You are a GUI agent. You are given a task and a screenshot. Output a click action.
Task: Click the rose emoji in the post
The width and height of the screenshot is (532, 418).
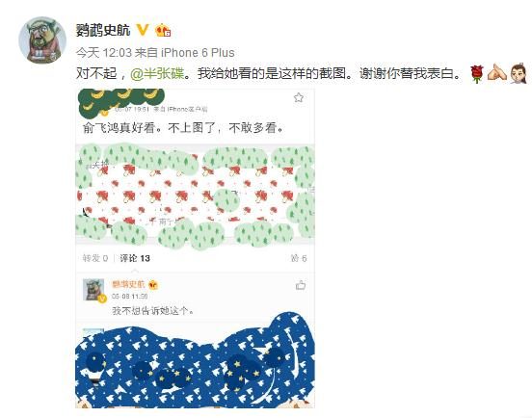(x=477, y=74)
